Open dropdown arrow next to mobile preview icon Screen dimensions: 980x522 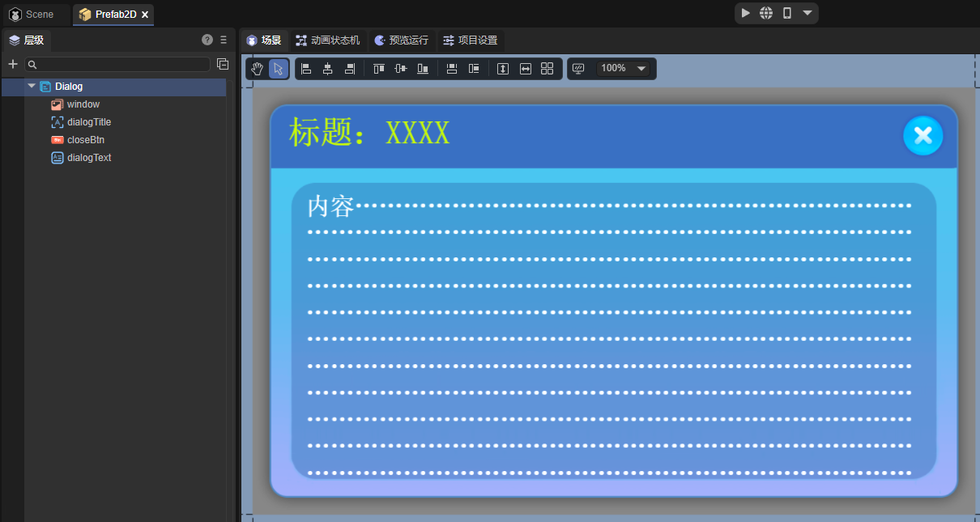coord(807,14)
